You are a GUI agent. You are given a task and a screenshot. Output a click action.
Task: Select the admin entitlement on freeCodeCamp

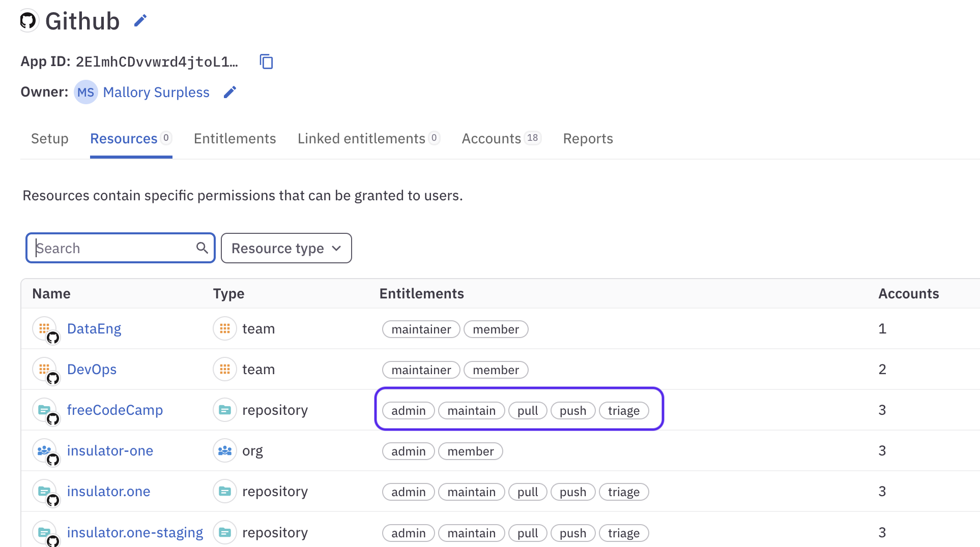coord(408,410)
